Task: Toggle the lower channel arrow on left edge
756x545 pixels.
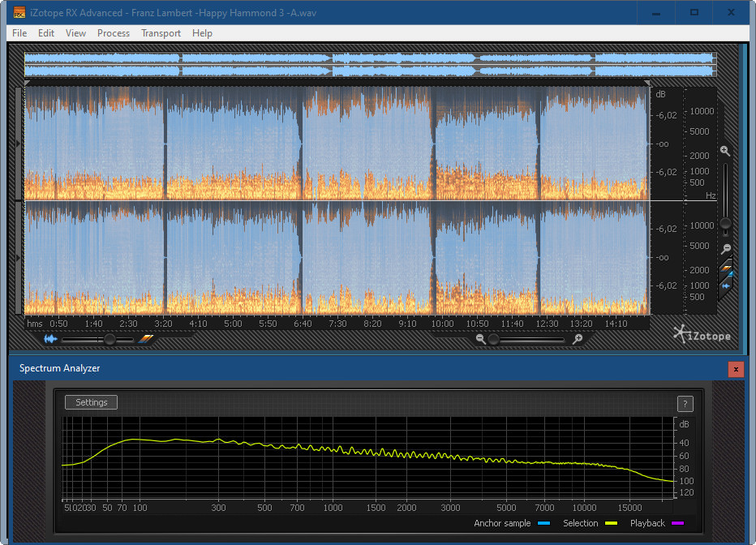Action: [x=19, y=258]
